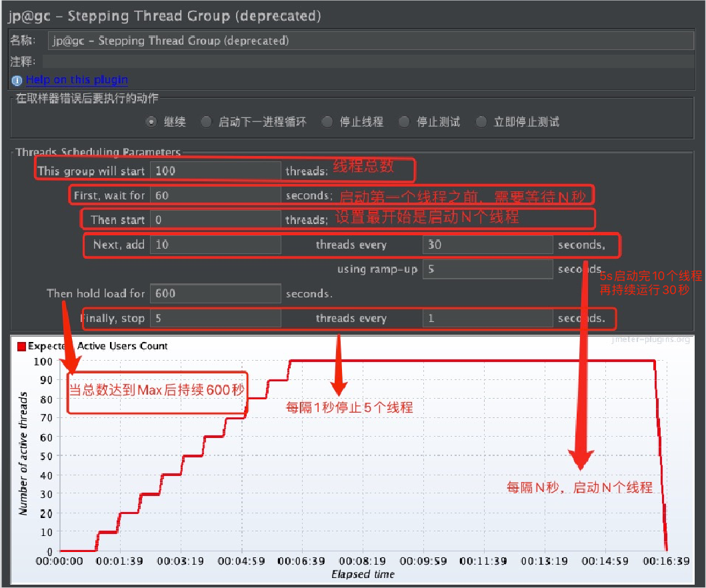Image resolution: width=706 pixels, height=588 pixels.
Task: Click the '00:01:39' time axis tick
Action: (119, 561)
